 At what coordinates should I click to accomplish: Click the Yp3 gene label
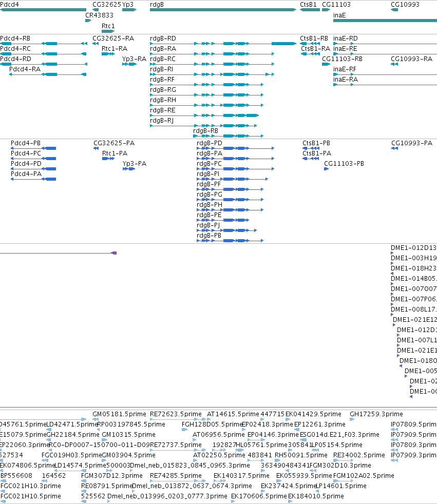[x=128, y=5]
